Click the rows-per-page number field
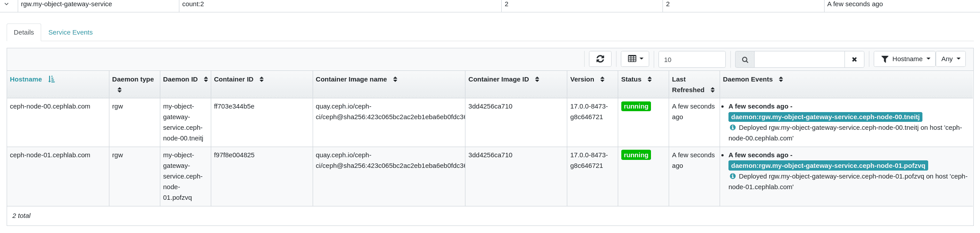This screenshot has width=980, height=233. [692, 59]
